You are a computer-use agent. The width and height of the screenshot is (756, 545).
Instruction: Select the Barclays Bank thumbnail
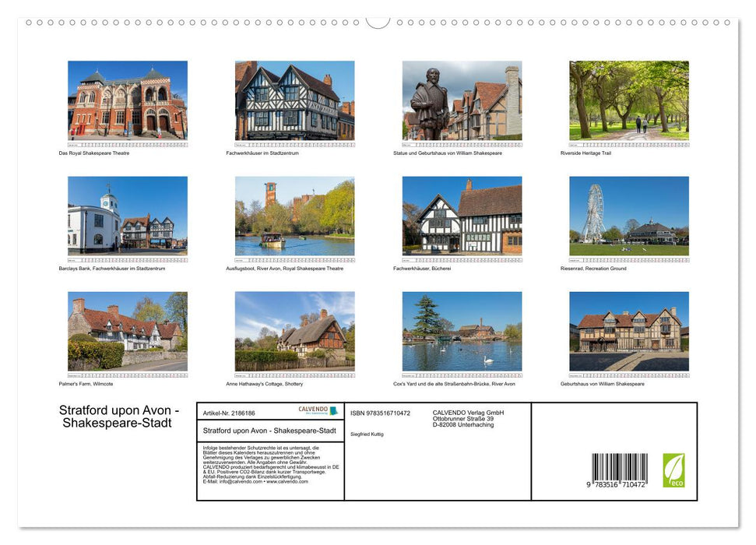pyautogui.click(x=127, y=216)
